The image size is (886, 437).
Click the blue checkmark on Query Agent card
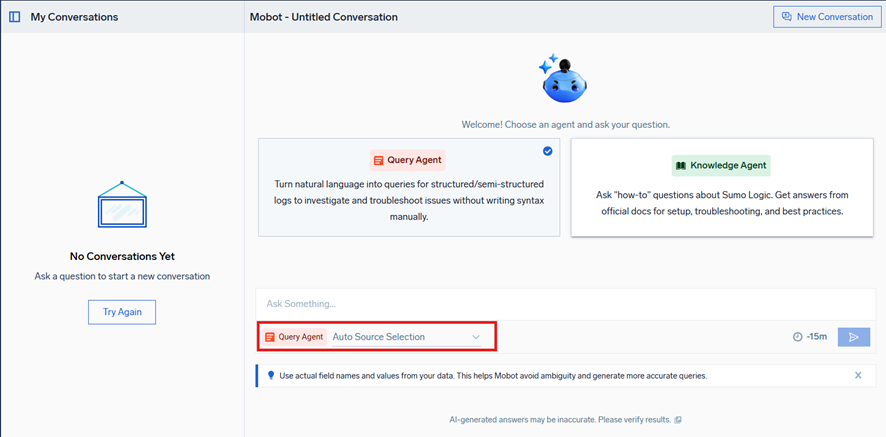pyautogui.click(x=547, y=151)
